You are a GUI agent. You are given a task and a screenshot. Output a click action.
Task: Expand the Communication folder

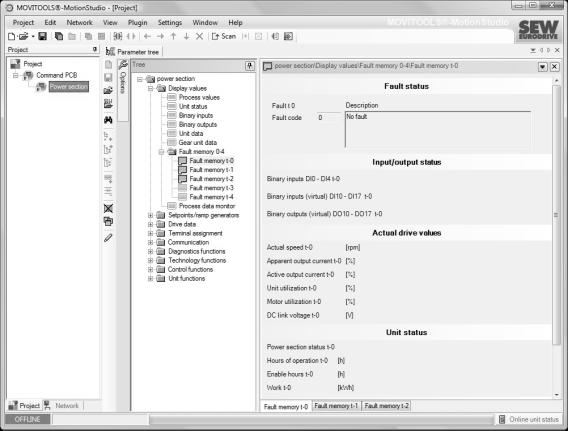[x=150, y=242]
